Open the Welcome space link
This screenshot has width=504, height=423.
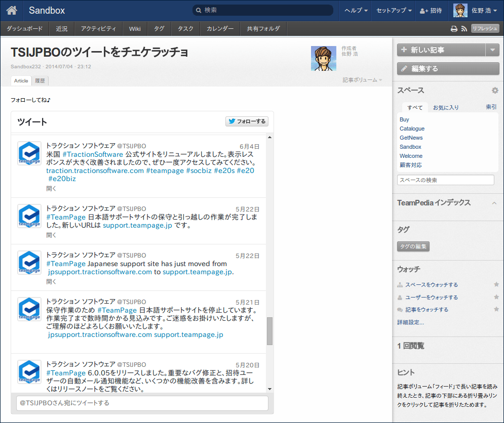411,156
